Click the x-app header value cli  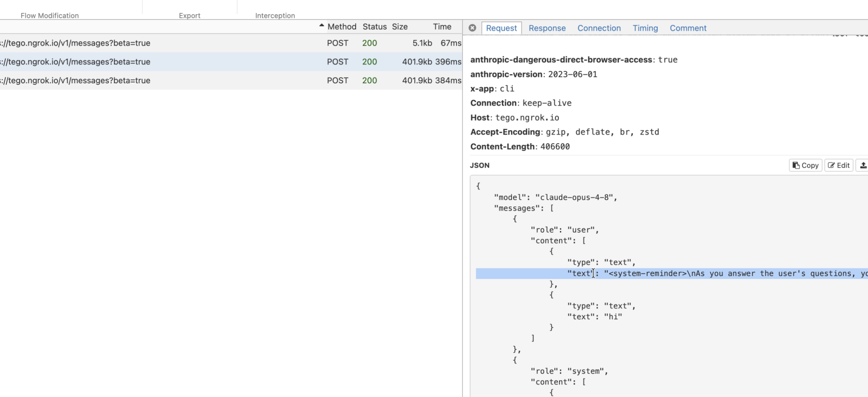click(507, 89)
